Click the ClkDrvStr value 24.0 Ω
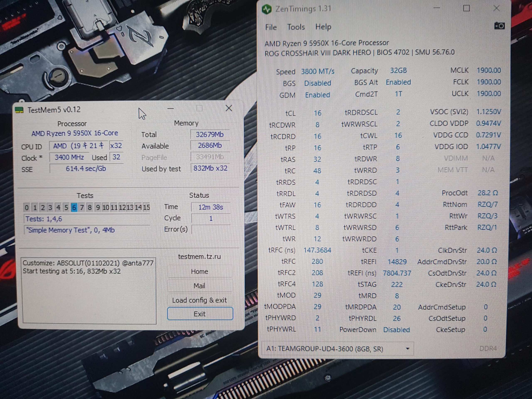The width and height of the screenshot is (532, 399). tap(487, 250)
